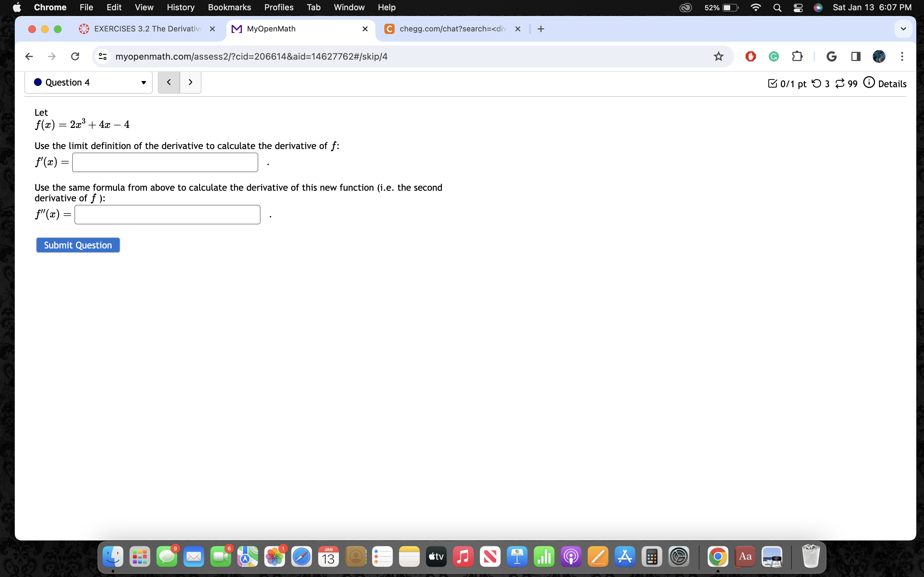Click the tab search chevron at top right
This screenshot has height=577, width=924.
pos(903,28)
